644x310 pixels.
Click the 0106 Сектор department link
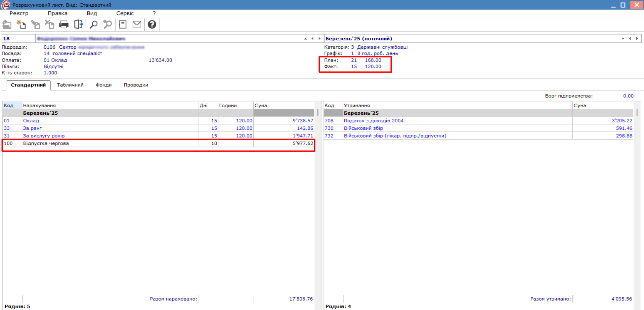[x=94, y=47]
